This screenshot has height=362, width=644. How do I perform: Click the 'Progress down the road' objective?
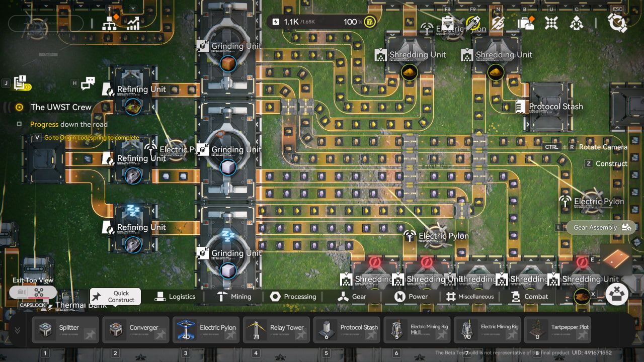[x=69, y=124]
